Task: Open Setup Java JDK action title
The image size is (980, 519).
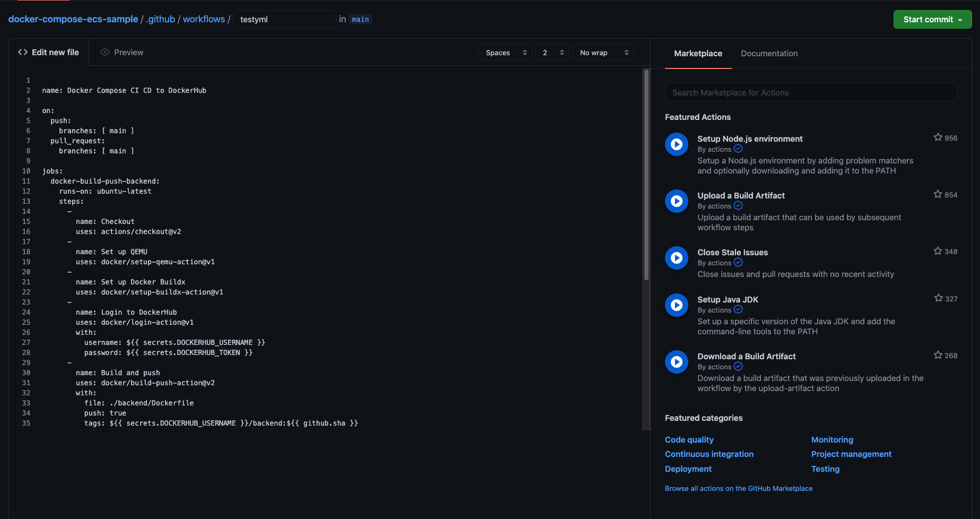Action: coord(728,300)
